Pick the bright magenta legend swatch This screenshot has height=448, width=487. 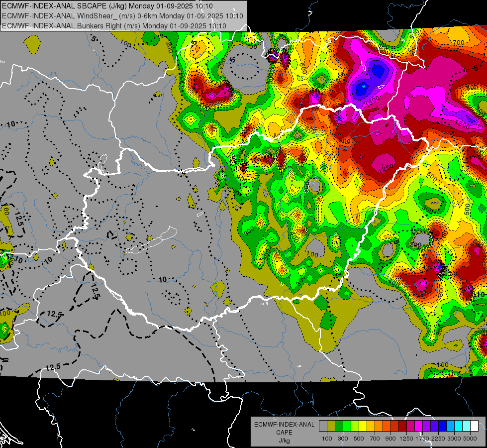click(x=419, y=426)
